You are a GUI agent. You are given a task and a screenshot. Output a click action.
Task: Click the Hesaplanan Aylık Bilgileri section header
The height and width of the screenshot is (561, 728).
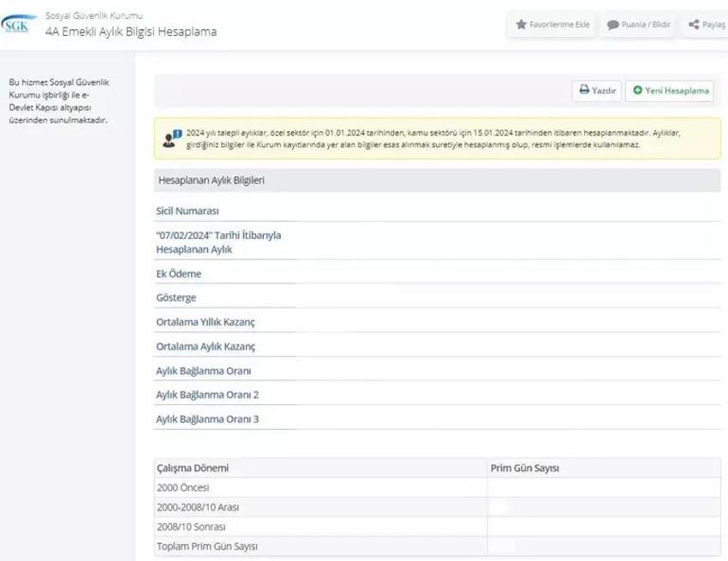point(437,180)
